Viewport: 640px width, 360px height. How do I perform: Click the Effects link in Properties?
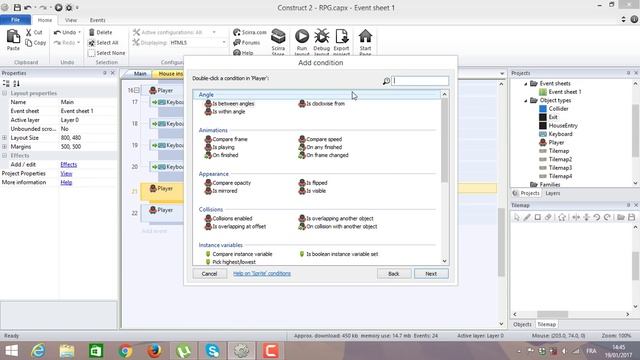pyautogui.click(x=69, y=164)
